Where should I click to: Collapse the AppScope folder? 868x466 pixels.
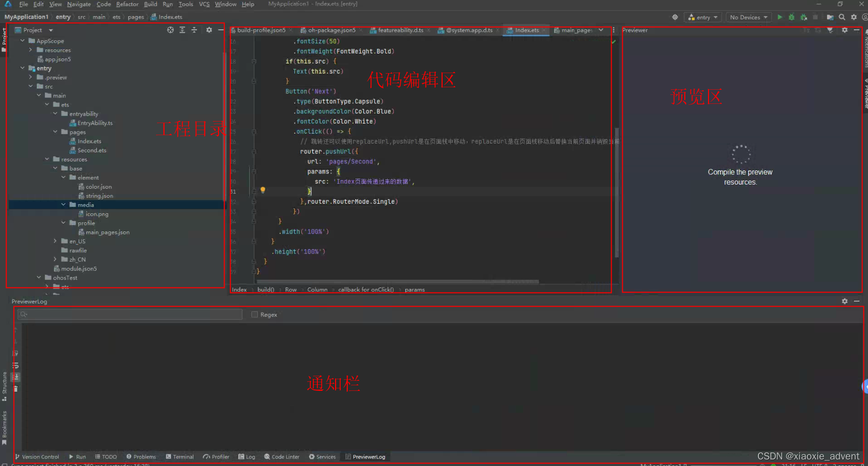(x=22, y=41)
